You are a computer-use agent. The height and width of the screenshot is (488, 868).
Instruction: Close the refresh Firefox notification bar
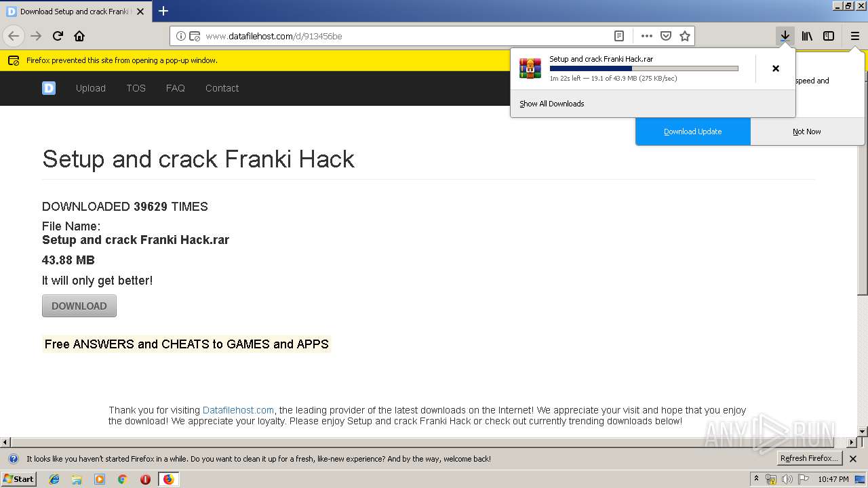(x=853, y=459)
